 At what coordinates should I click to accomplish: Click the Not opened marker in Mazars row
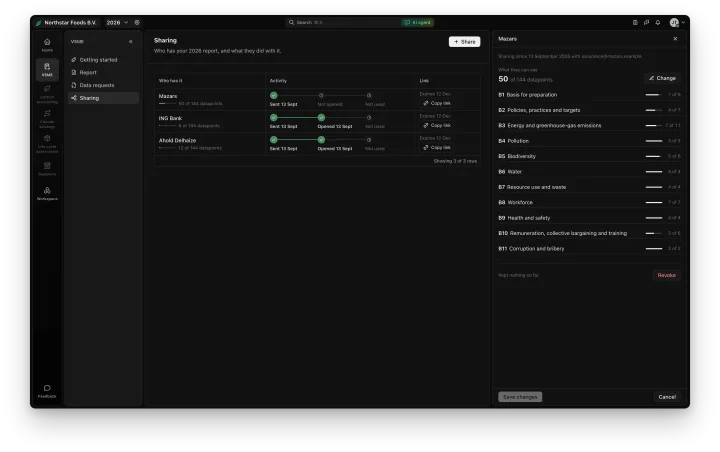[x=321, y=96]
